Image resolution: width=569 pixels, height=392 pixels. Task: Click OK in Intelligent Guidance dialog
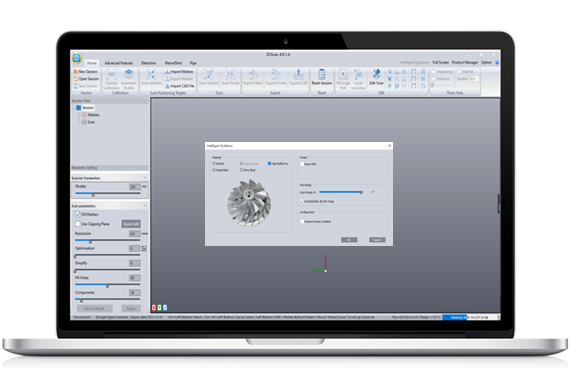(349, 240)
